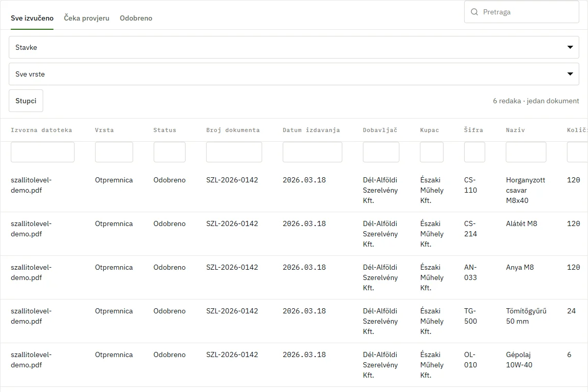Viewport: 588px width, 392px height.
Task: Open the Sve vrste dropdown
Action: tap(294, 74)
